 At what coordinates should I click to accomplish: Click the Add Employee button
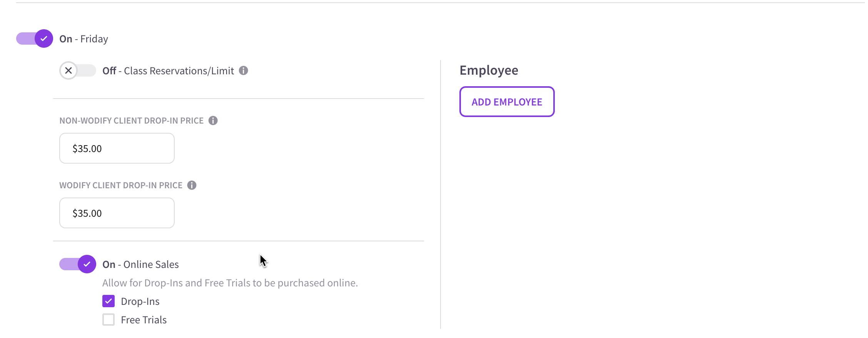(507, 102)
